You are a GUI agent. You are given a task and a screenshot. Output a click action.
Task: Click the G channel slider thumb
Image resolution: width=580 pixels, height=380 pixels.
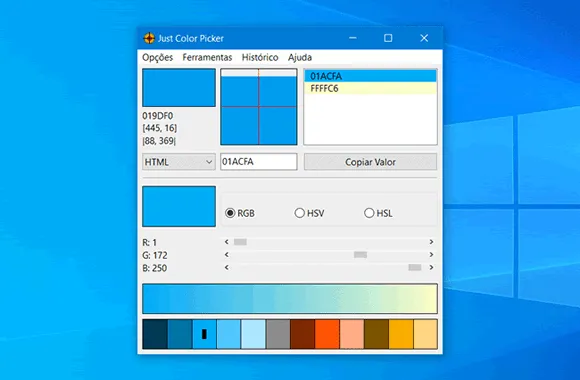tap(360, 255)
